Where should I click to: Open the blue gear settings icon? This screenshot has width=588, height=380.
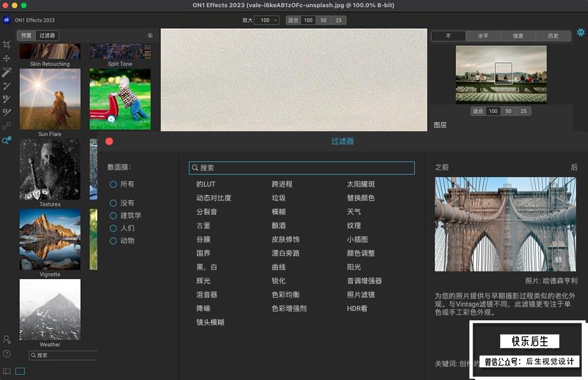(580, 32)
